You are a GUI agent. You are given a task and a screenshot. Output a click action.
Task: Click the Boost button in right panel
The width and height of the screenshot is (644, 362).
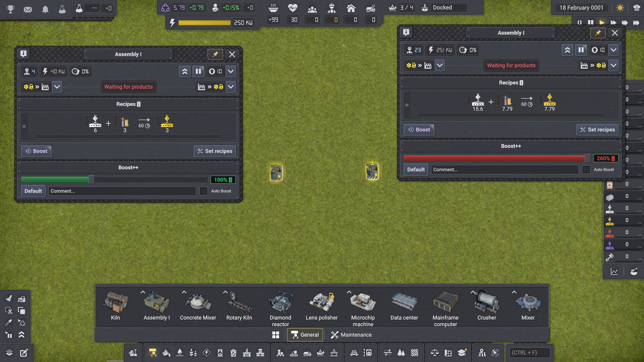click(x=419, y=130)
